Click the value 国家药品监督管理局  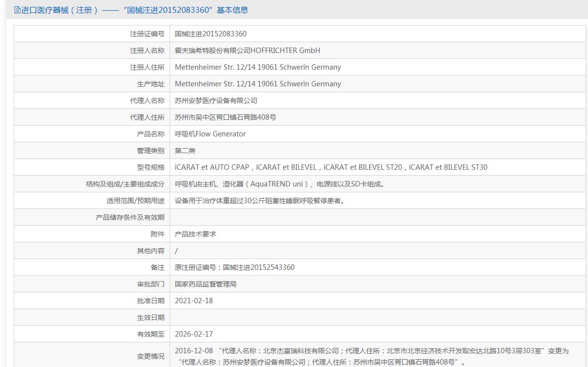(x=205, y=285)
